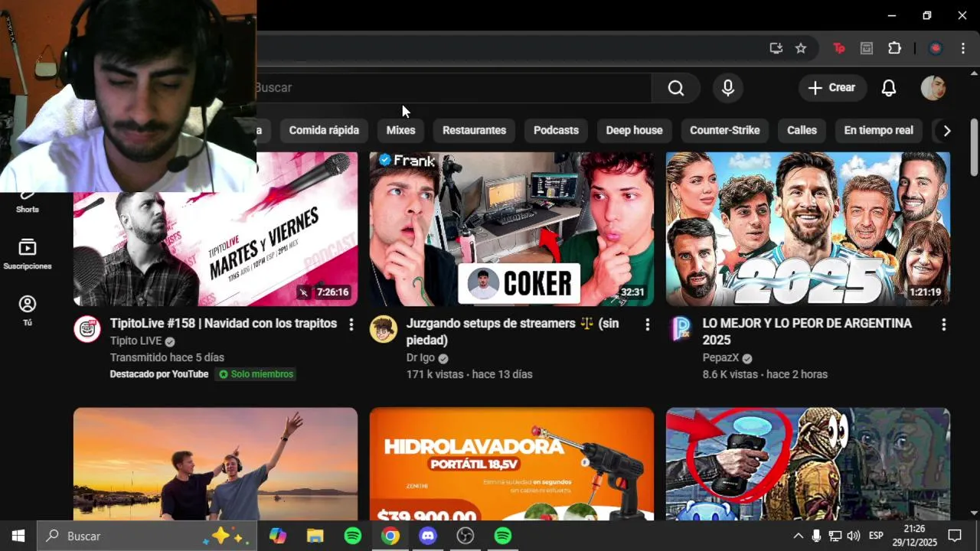Open the Windows notification center icon
Image resolution: width=980 pixels, height=551 pixels.
pos(955,536)
